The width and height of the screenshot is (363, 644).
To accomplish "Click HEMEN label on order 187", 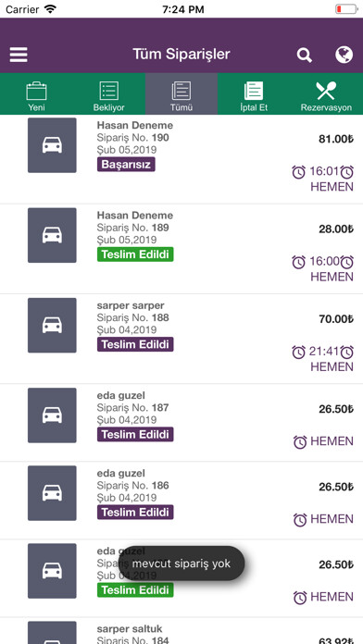I will 332,441.
